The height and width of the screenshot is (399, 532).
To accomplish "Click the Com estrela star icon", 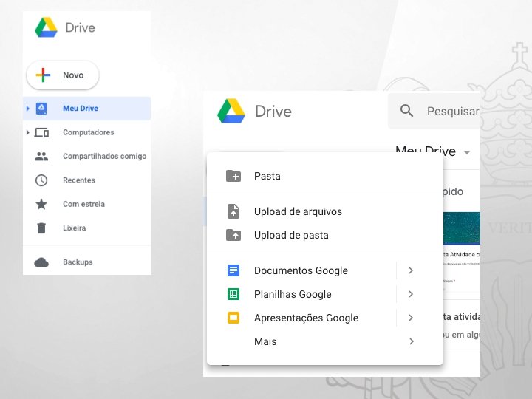I will tap(41, 204).
